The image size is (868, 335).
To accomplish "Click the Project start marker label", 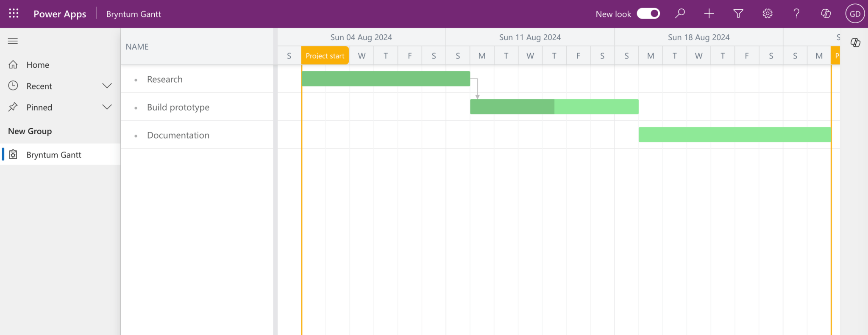I will point(325,56).
